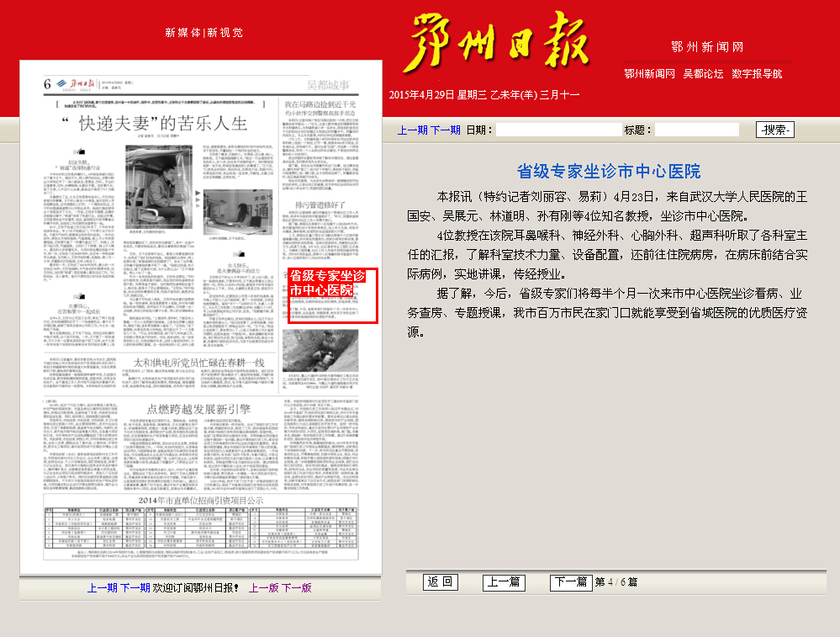Open 太和供电所党员忙碌在春耕一线 headline
The image size is (840, 637).
pyautogui.click(x=198, y=363)
